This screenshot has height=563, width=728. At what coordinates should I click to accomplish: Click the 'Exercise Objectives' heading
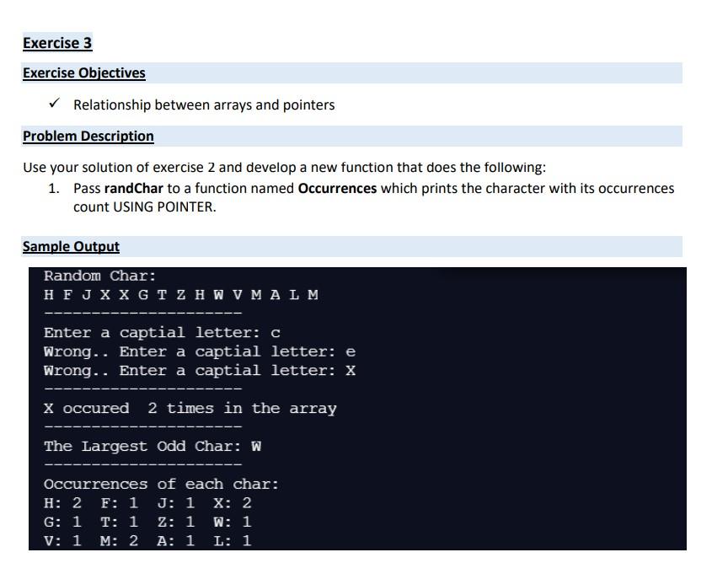tap(84, 73)
